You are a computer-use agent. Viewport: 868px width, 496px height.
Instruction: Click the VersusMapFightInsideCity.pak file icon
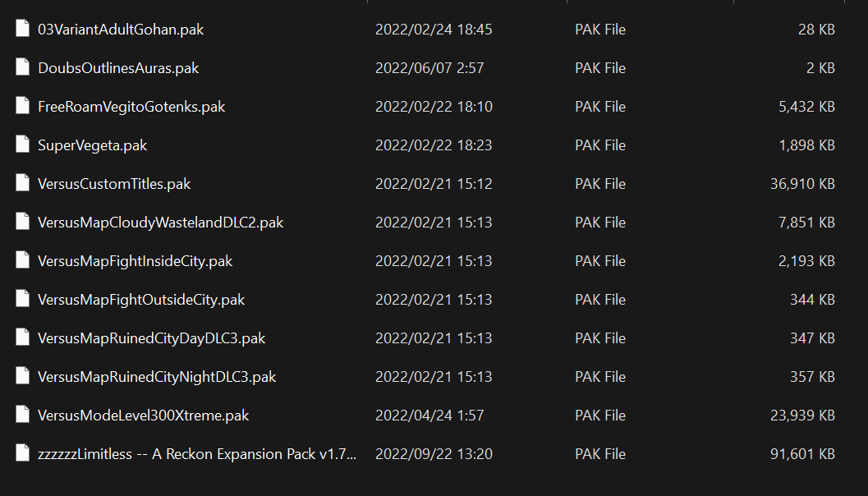click(x=22, y=260)
